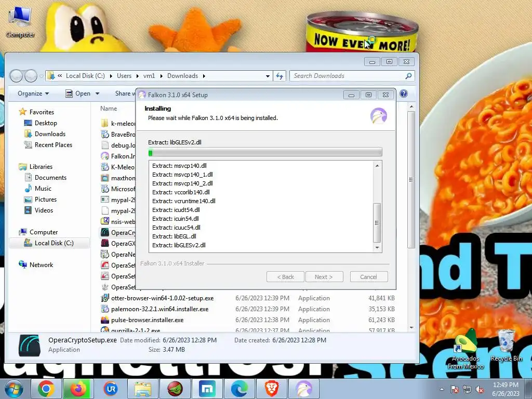Launch Microsoft Edge from taskbar

coord(239,389)
